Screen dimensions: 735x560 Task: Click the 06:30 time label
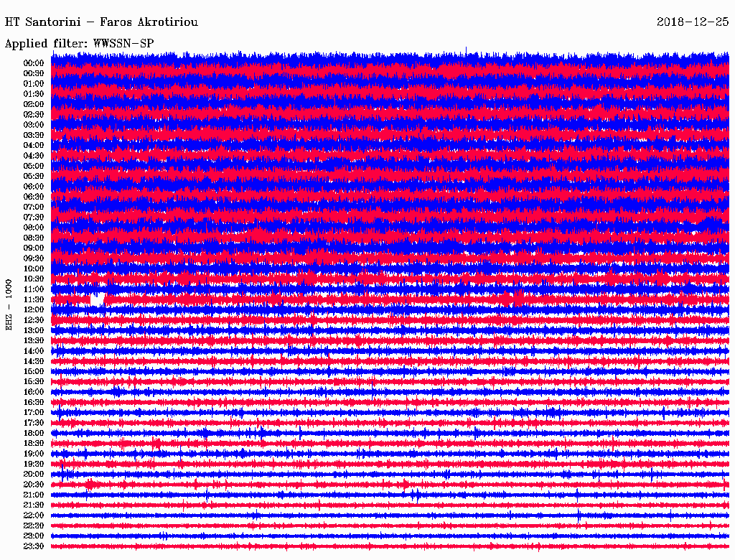click(34, 197)
